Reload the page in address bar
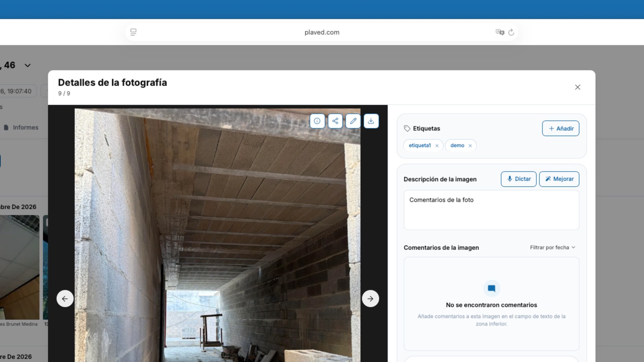The height and width of the screenshot is (362, 644). (x=511, y=32)
